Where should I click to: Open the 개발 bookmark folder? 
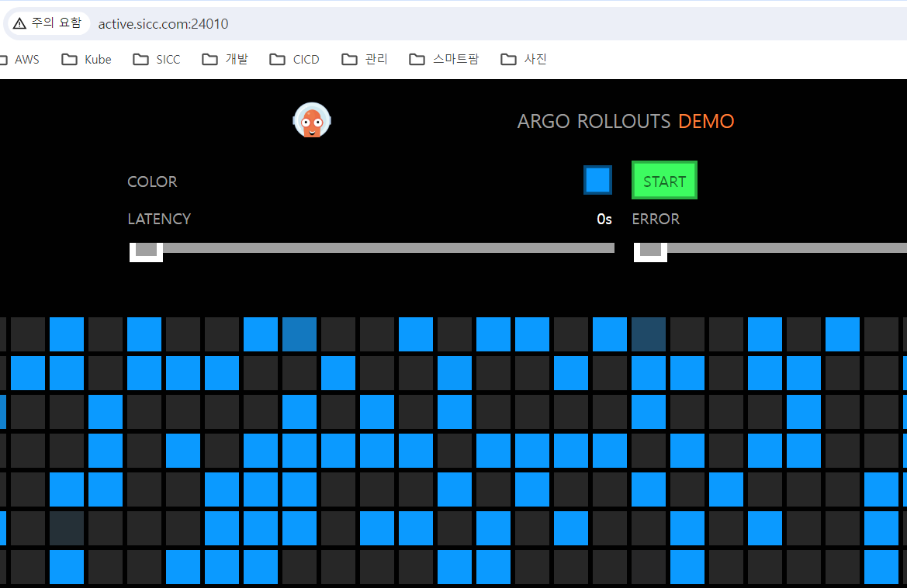pyautogui.click(x=225, y=60)
